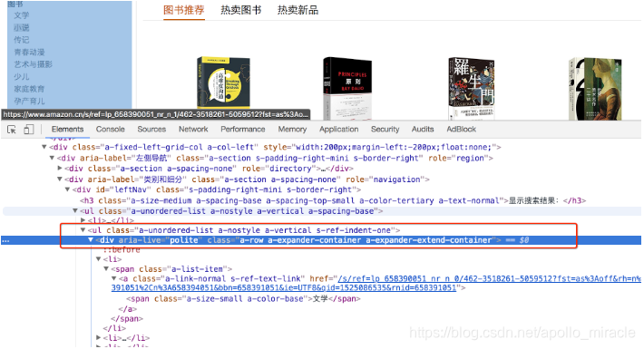The width and height of the screenshot is (644, 349).
Task: Collapse the a-spacing-base ul node
Action: click(x=75, y=211)
